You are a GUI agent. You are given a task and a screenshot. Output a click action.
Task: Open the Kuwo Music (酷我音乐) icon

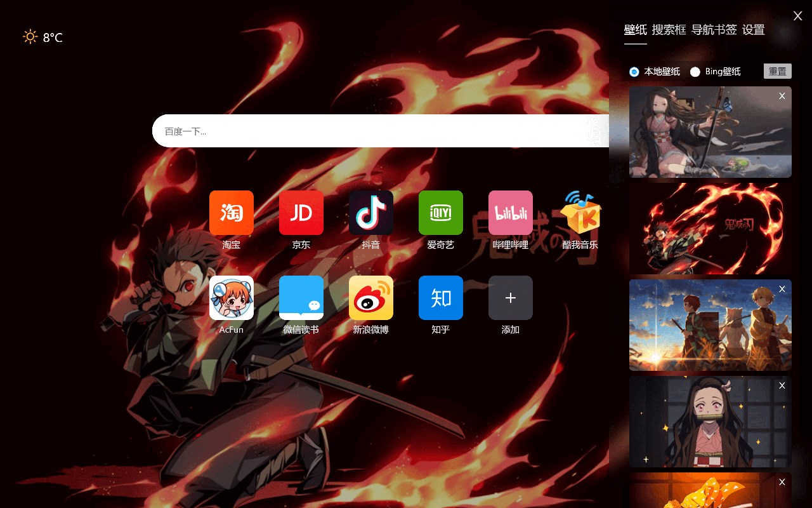point(580,213)
